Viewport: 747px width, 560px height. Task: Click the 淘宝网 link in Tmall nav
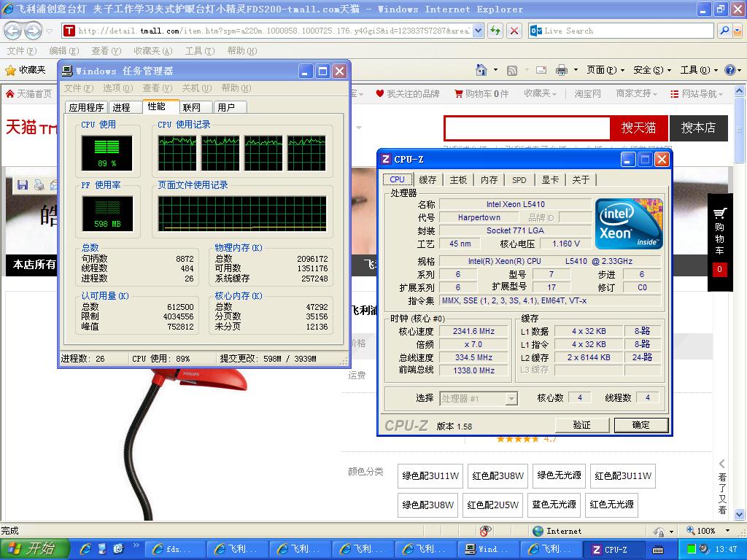pos(587,94)
